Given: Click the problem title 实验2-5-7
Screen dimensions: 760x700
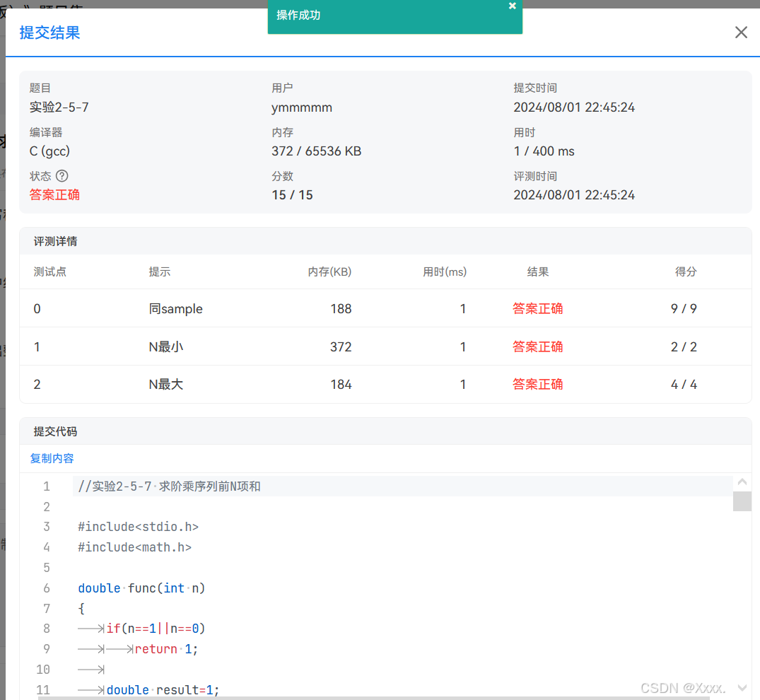Looking at the screenshot, I should click(59, 107).
